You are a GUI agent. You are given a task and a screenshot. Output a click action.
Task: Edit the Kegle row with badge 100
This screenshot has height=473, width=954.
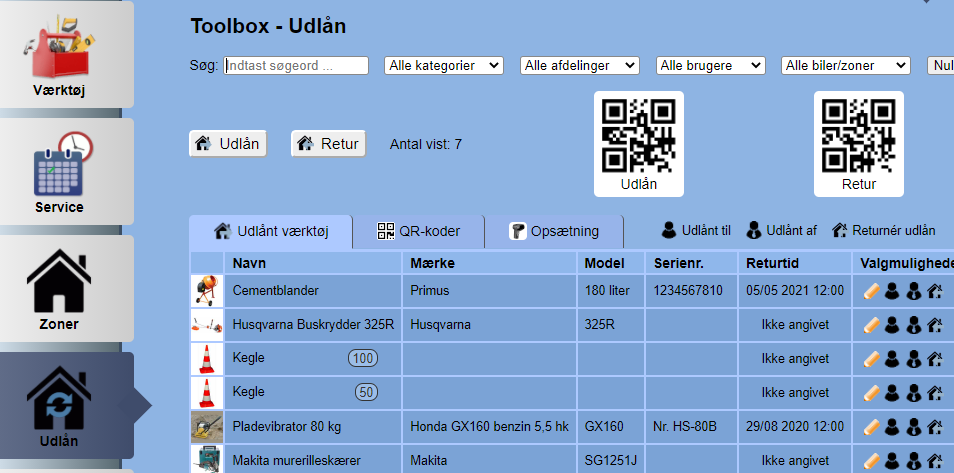point(871,359)
